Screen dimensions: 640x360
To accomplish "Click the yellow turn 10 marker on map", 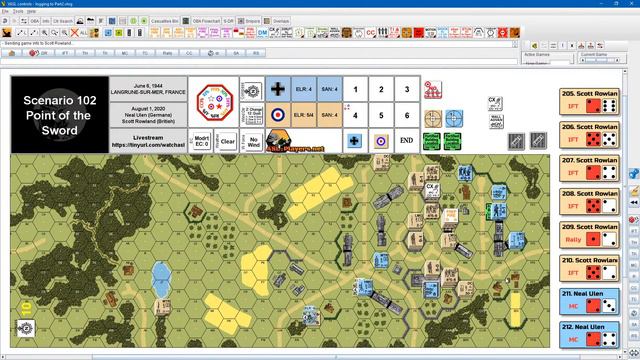I will tap(27, 309).
